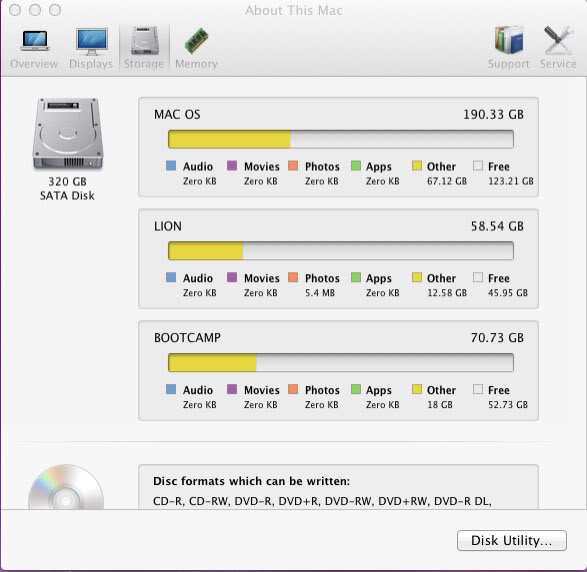The width and height of the screenshot is (587, 572).
Task: Click the white Free swatch under BOOTCAMP
Action: click(x=478, y=389)
